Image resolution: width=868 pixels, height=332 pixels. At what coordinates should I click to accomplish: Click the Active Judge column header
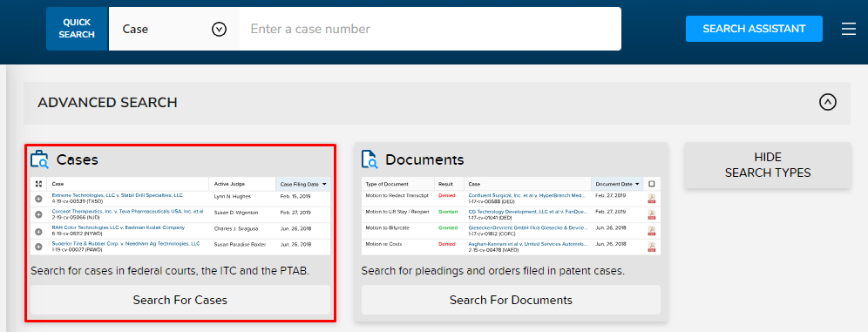[229, 184]
